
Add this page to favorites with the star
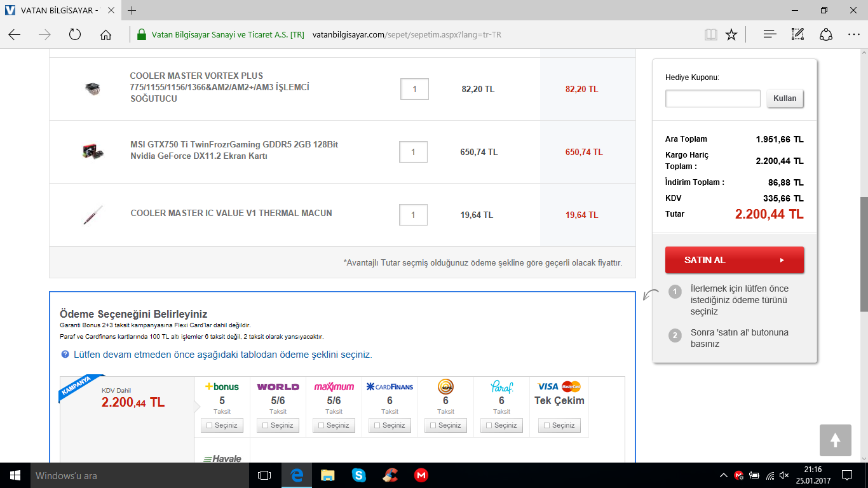tap(731, 34)
